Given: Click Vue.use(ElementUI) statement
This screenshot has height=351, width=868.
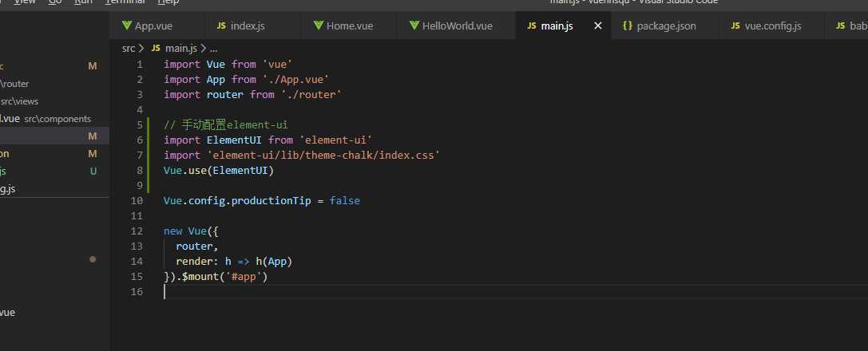Looking at the screenshot, I should [219, 170].
